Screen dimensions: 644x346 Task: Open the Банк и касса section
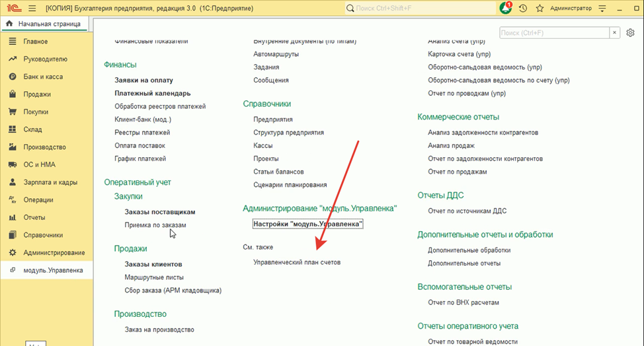point(43,77)
